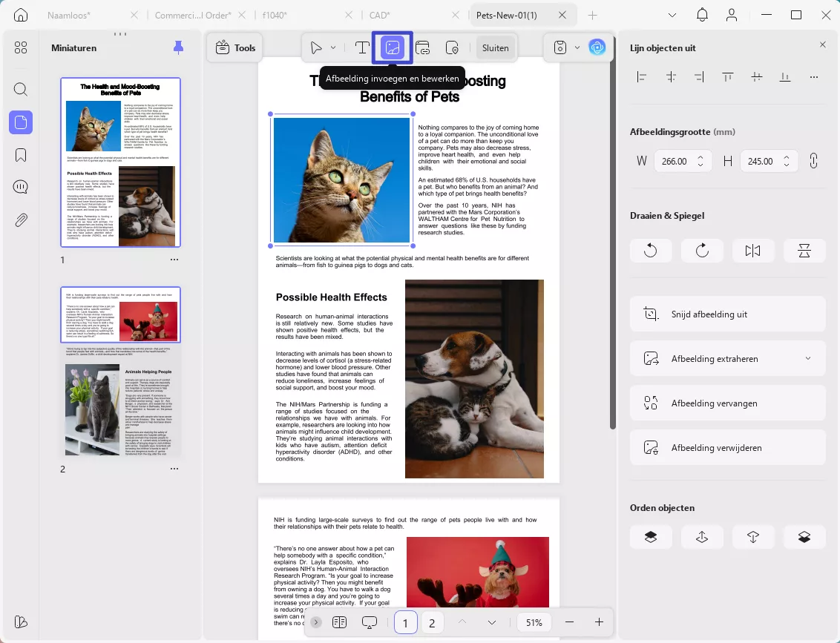Open page 1 thumbnail options ellipsis
Screen dimensions: 840x643
pyautogui.click(x=174, y=260)
